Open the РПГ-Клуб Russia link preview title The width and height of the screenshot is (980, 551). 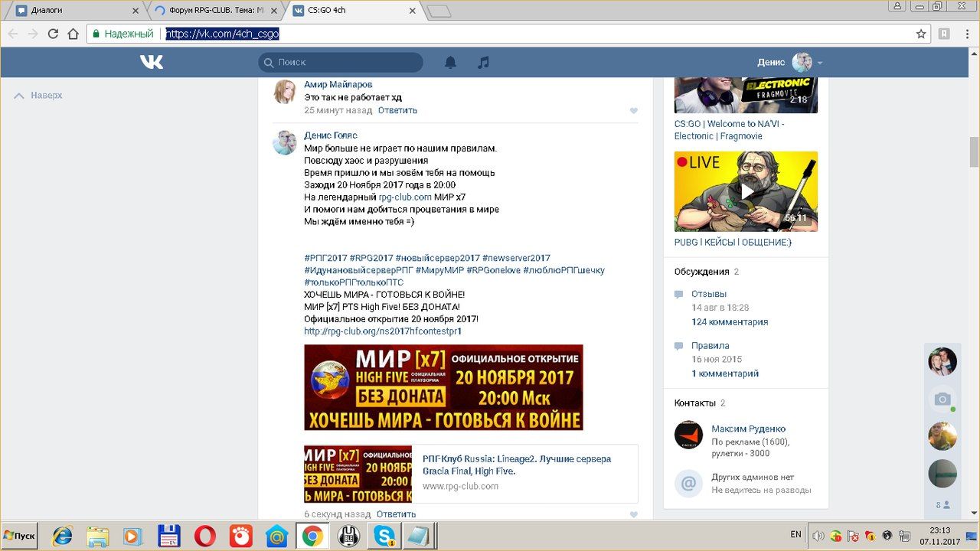517,465
